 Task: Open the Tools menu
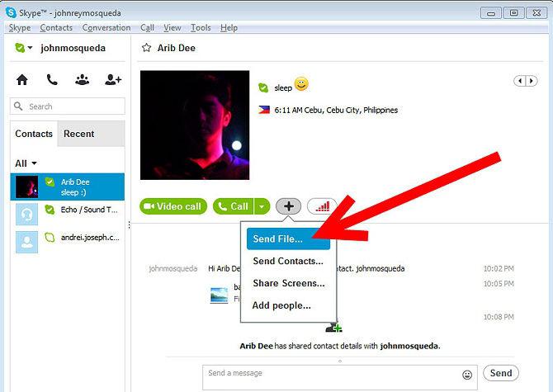201,27
